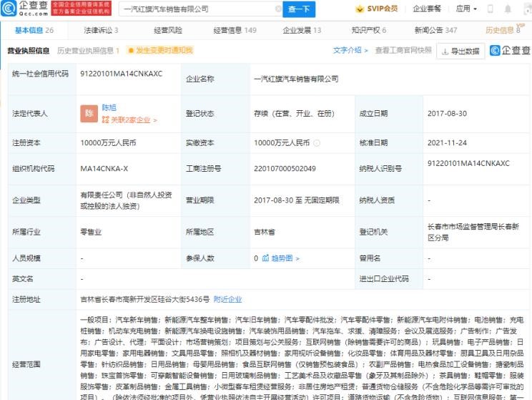The image size is (532, 400).
Task: Click the 成立日期 value 2017-08-30
Action: [447, 113]
